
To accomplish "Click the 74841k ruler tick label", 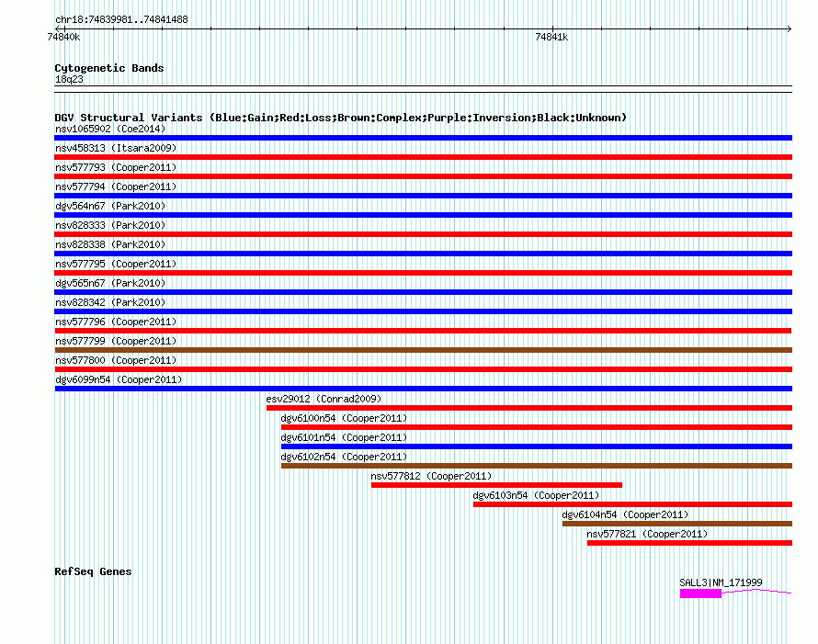I will [551, 37].
